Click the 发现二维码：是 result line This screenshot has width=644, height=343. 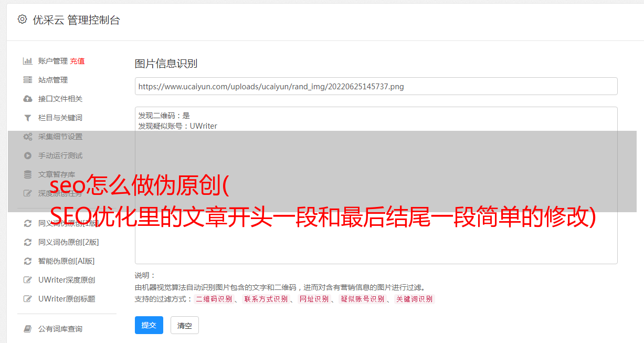click(164, 116)
